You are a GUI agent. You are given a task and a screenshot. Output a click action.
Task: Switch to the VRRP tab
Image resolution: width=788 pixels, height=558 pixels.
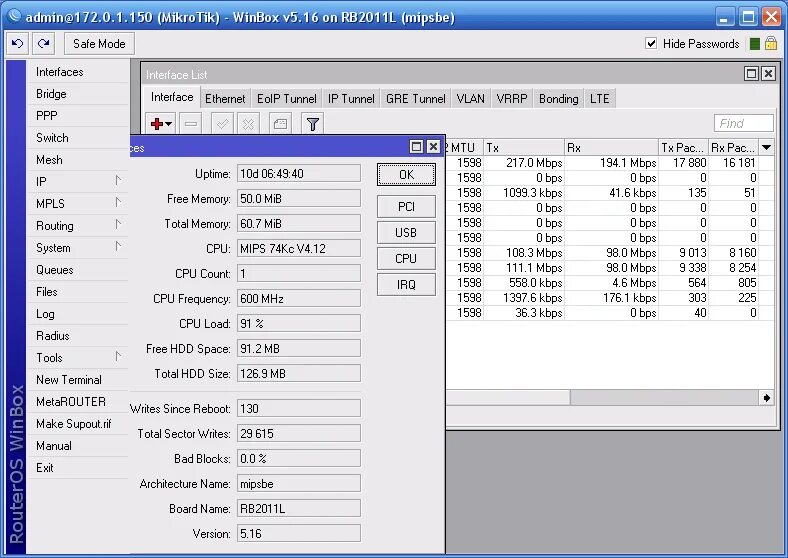pyautogui.click(x=512, y=99)
